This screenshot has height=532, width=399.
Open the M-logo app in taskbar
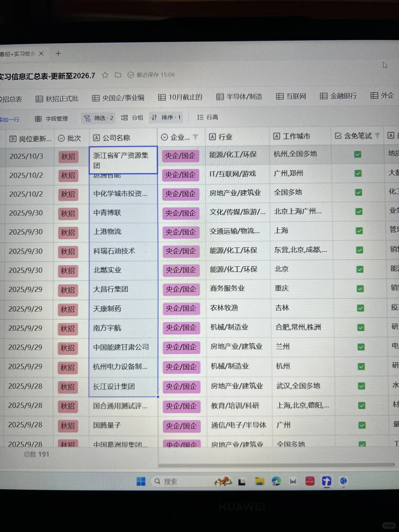point(293,481)
